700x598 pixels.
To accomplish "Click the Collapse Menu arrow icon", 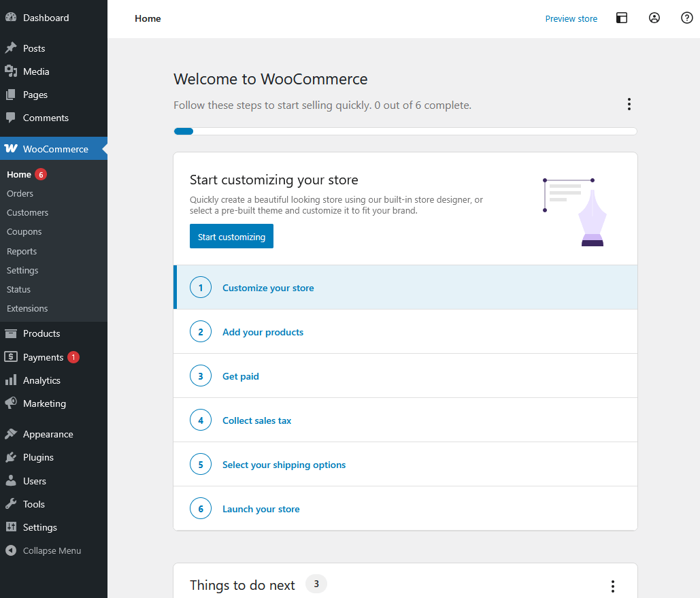I will [x=11, y=550].
